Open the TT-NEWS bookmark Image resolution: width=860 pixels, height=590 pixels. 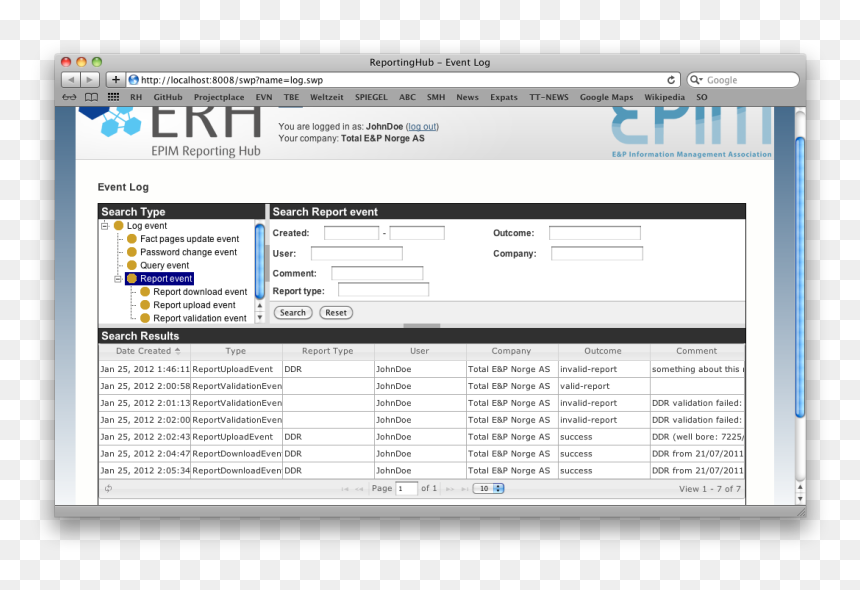(x=548, y=97)
